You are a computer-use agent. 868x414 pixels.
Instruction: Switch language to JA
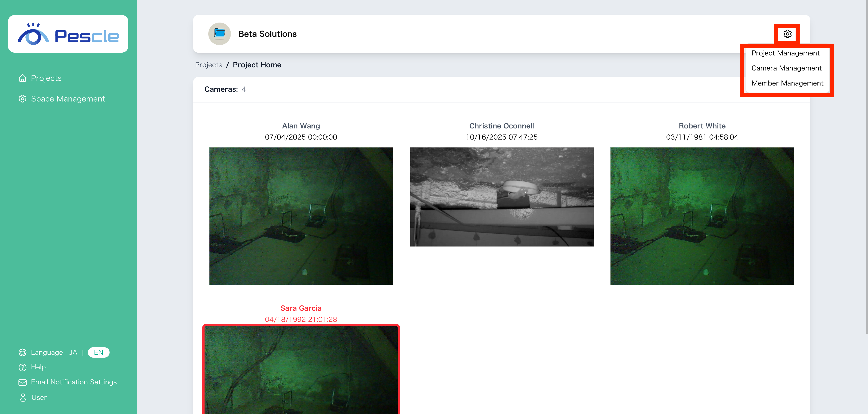coord(73,352)
